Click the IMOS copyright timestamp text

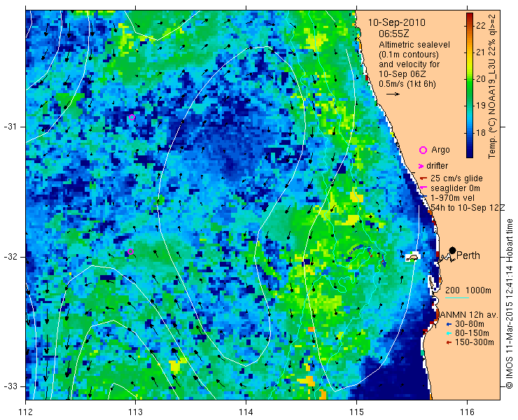[x=510, y=303]
